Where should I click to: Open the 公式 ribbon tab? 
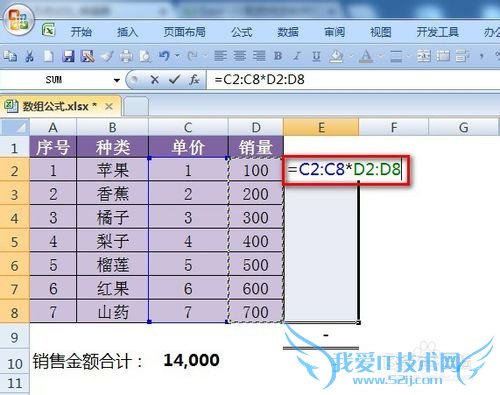pos(242,32)
